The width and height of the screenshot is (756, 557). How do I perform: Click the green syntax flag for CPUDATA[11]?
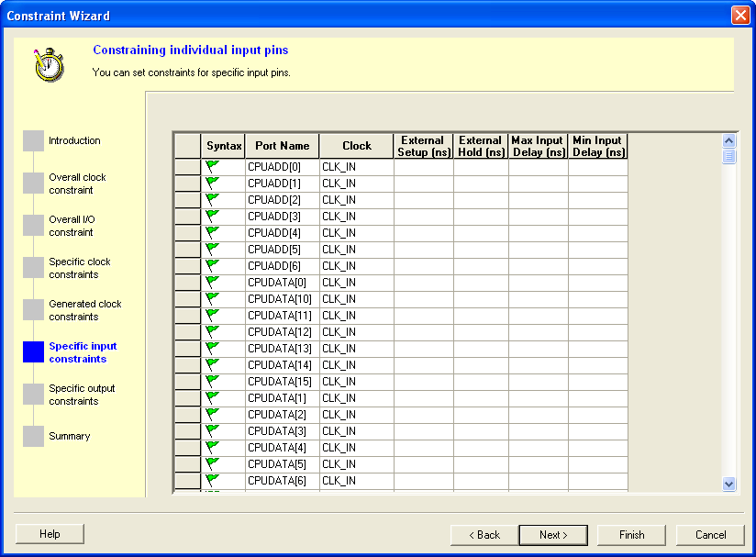212,315
